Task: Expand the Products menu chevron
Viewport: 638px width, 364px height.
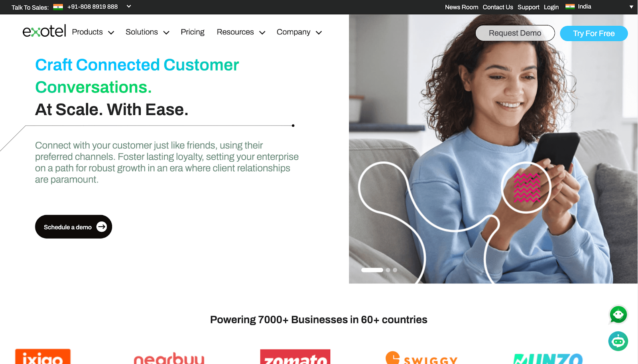Action: (x=111, y=33)
